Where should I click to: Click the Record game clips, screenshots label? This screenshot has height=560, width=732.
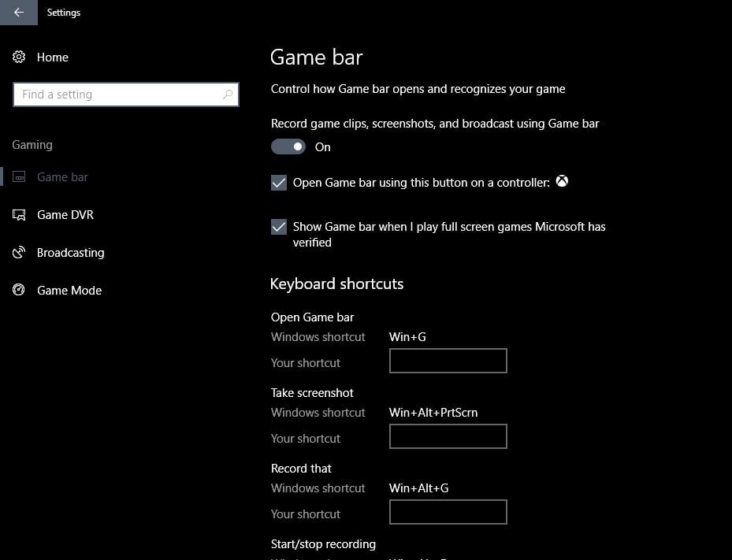pyautogui.click(x=435, y=124)
